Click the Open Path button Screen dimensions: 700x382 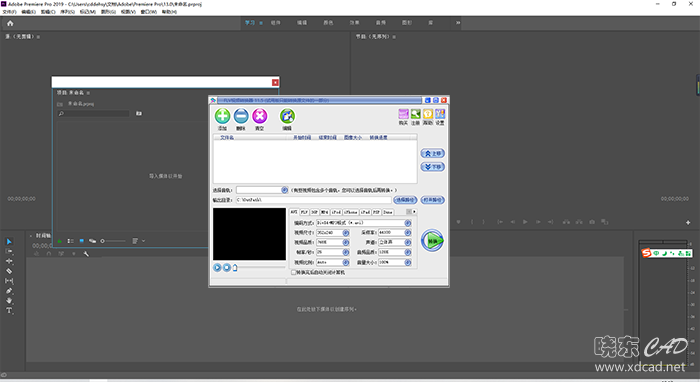pyautogui.click(x=433, y=200)
